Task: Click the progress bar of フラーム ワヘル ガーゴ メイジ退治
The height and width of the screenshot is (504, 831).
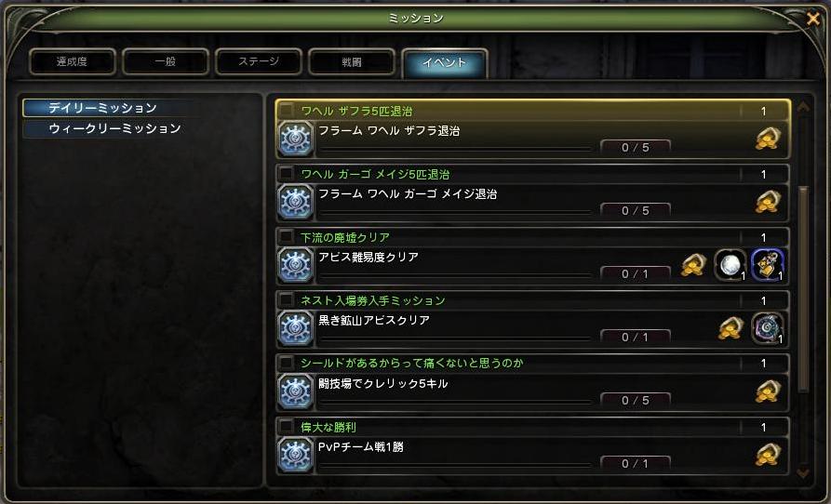Action: click(455, 211)
